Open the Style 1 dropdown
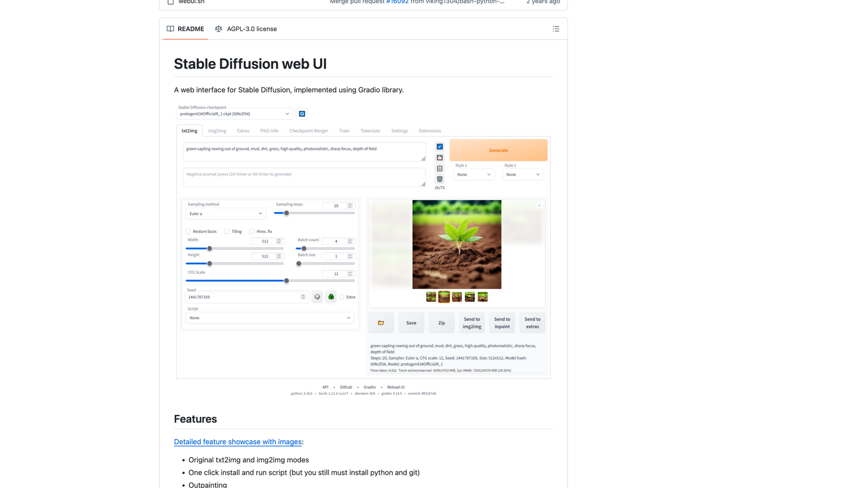 pos(474,174)
